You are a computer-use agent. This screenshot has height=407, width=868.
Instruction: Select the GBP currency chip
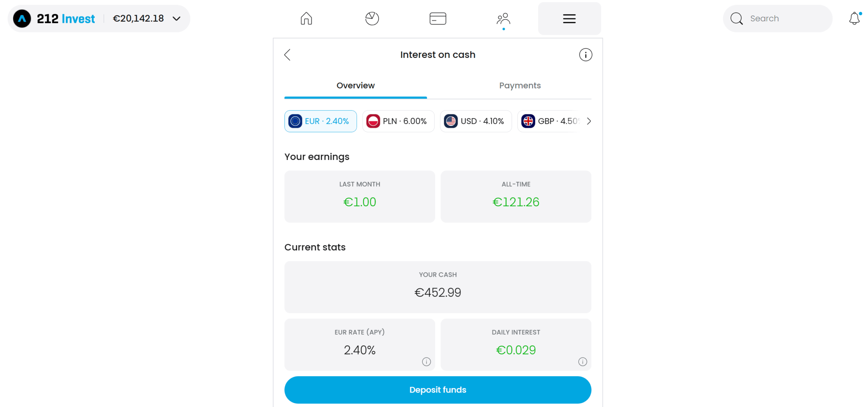550,121
